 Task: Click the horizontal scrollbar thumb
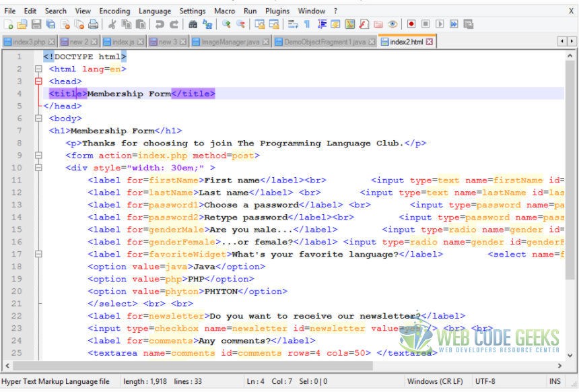(x=193, y=366)
